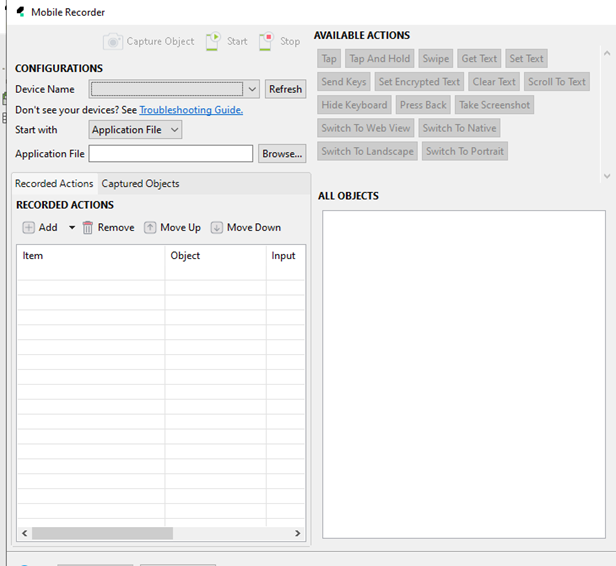Click the Set Text action
The image size is (616, 566).
click(526, 59)
